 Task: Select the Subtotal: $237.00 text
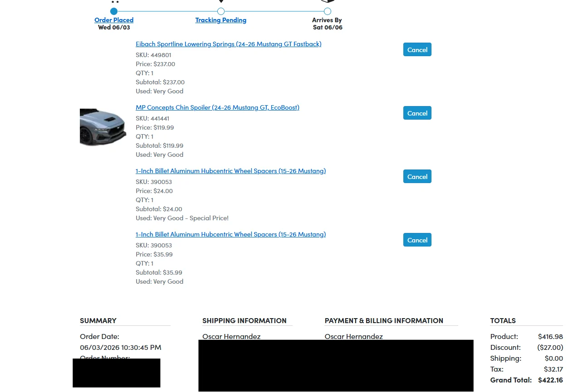click(x=160, y=82)
